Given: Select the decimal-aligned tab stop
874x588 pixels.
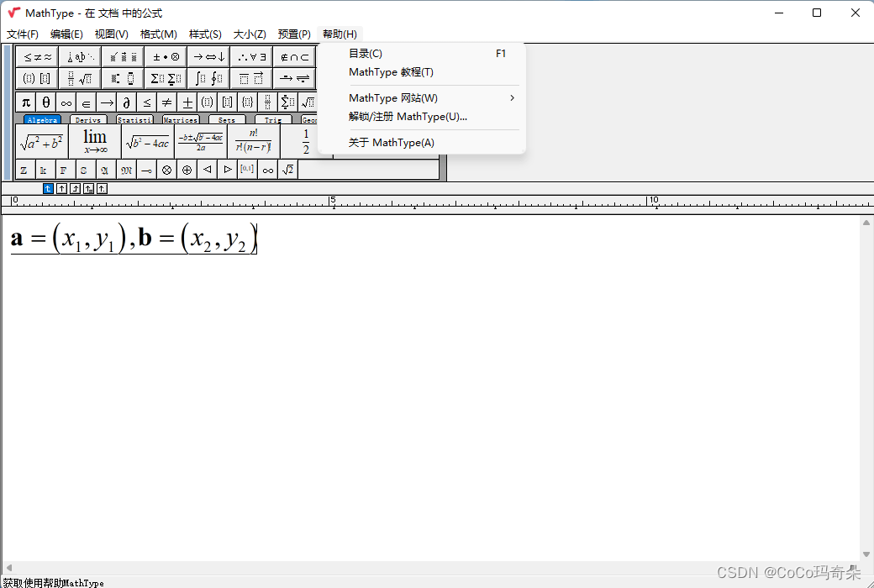Looking at the screenshot, I should click(x=102, y=188).
